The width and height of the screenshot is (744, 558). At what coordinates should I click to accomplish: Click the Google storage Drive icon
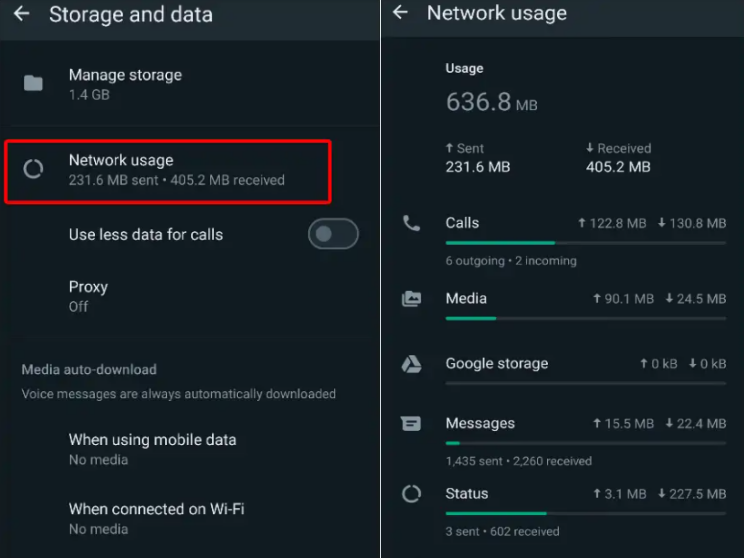click(411, 364)
